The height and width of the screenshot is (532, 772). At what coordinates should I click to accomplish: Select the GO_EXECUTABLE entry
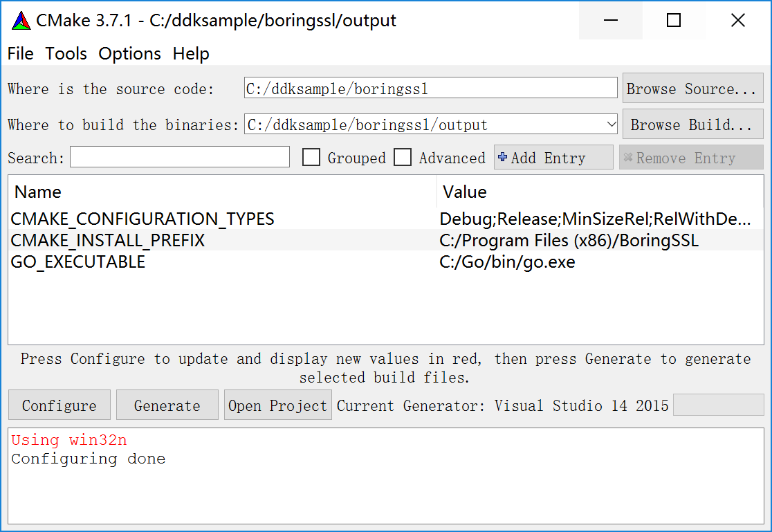tap(77, 262)
